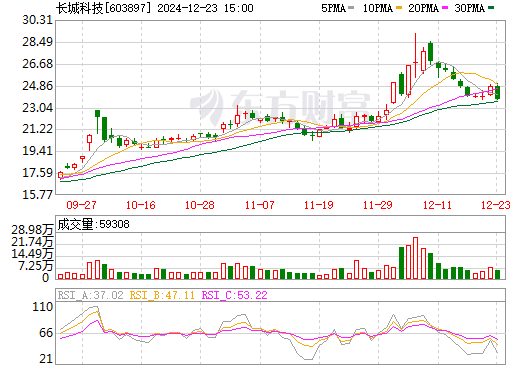This screenshot has width=520, height=365.
Task: Click the 17.59 price axis label
Action: point(38,173)
